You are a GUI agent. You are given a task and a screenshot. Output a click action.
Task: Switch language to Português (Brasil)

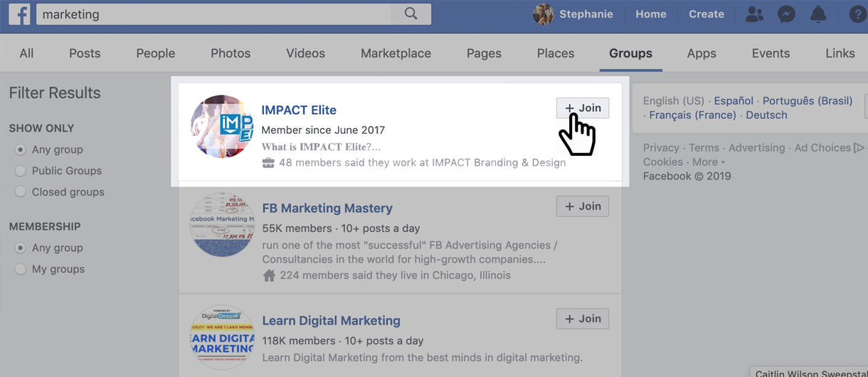point(808,100)
